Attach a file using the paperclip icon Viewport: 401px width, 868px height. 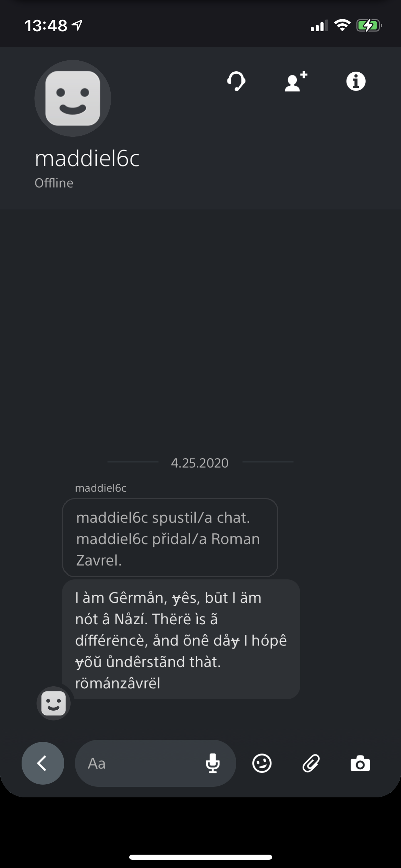coord(311,763)
